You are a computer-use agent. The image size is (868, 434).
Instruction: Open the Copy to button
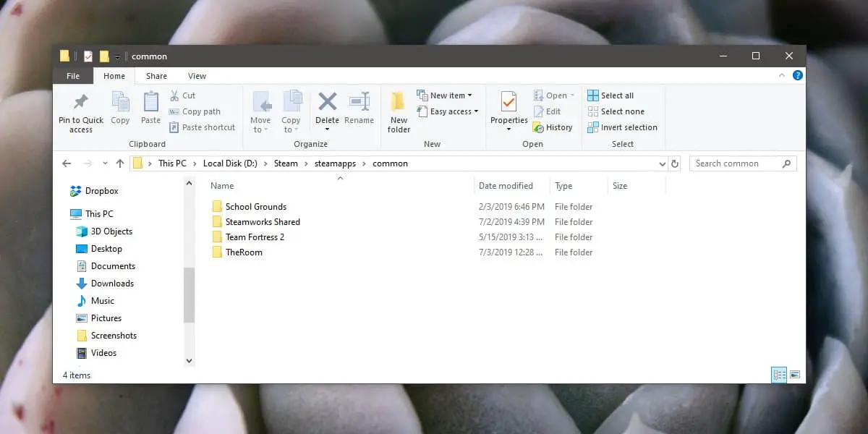pos(291,113)
